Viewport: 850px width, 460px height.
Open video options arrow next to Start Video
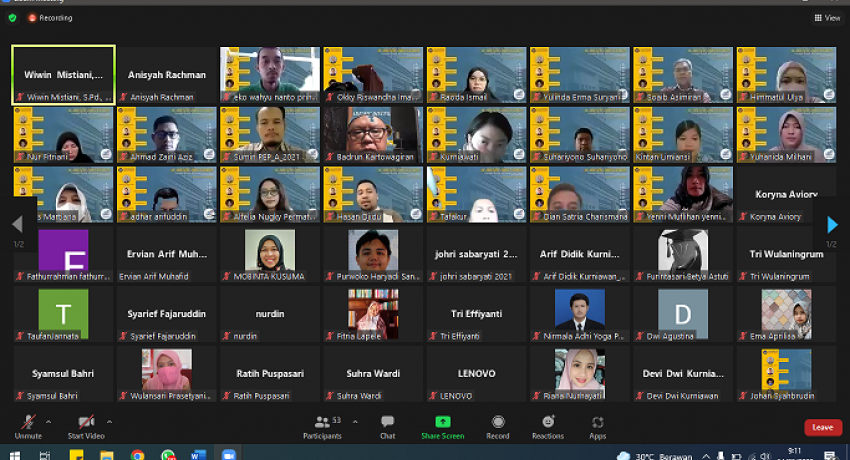tap(109, 422)
